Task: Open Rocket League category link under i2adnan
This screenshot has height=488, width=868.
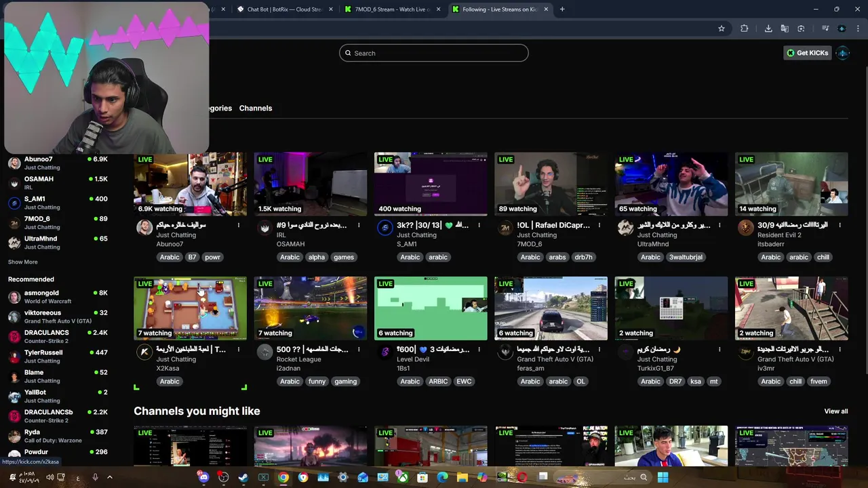Action: pyautogui.click(x=298, y=359)
